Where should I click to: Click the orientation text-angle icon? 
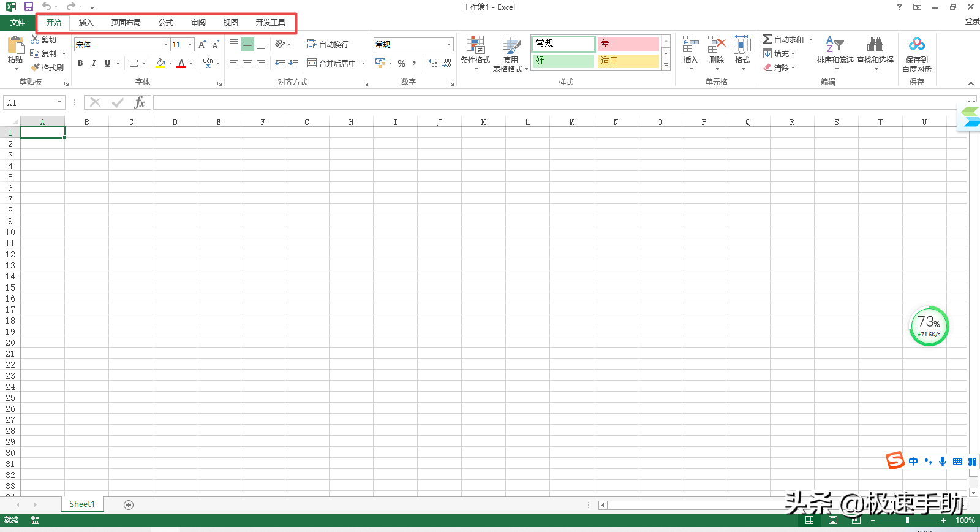pyautogui.click(x=280, y=44)
